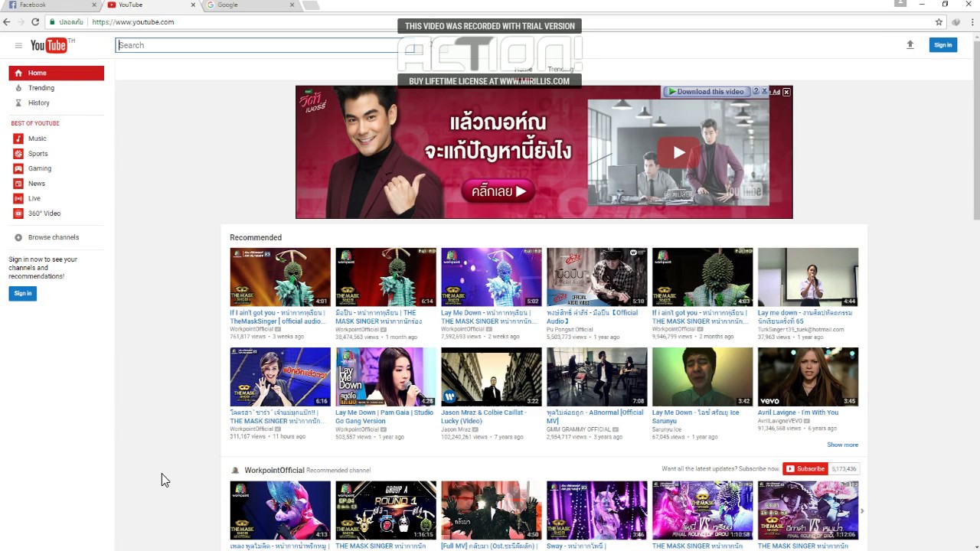Open 4:44 Lay me down classroom thumbnail

coord(808,277)
